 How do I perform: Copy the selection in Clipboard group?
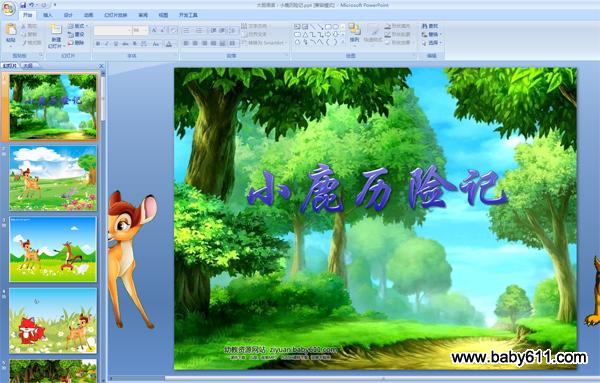29,34
